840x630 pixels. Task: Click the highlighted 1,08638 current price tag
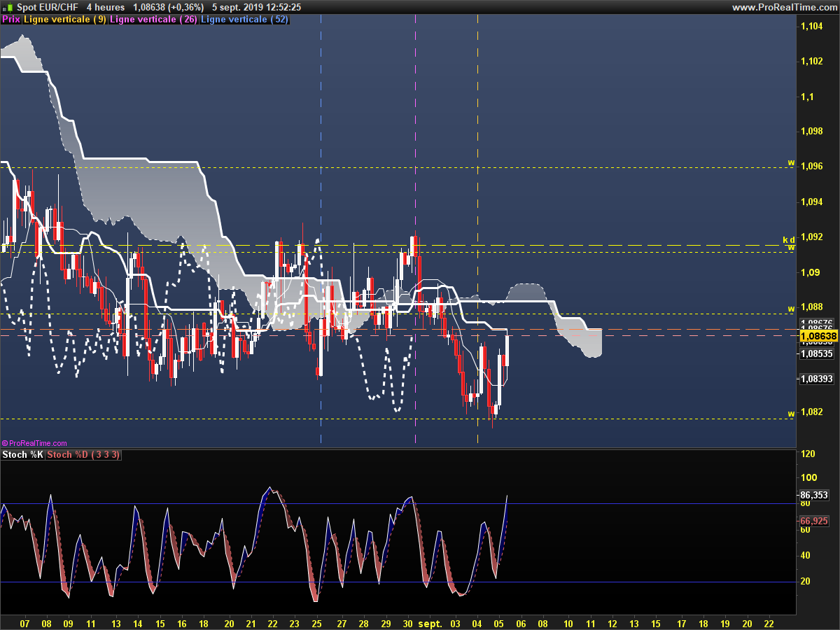coord(818,337)
